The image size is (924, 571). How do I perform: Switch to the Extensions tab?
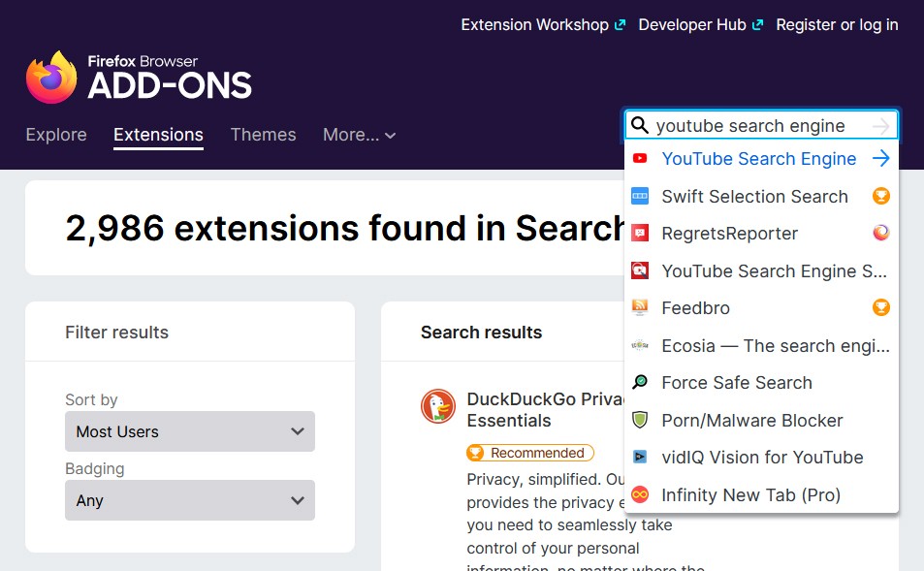[x=158, y=135]
